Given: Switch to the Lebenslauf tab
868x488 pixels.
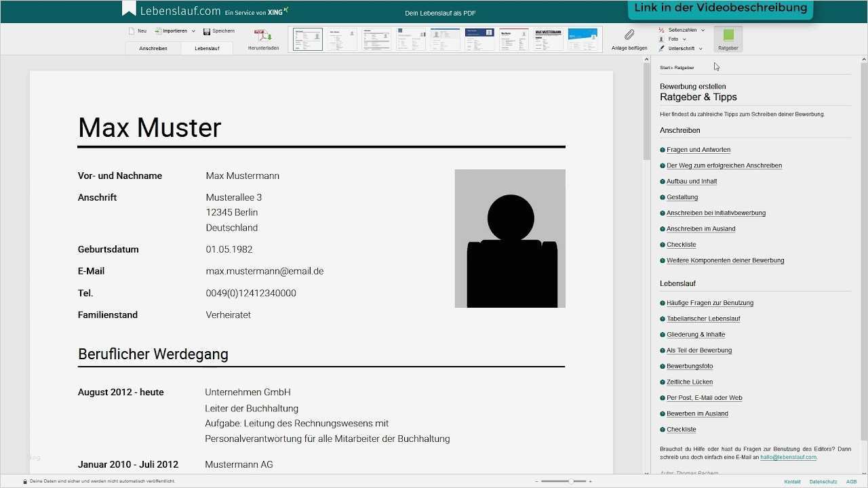Looking at the screenshot, I should [x=207, y=48].
